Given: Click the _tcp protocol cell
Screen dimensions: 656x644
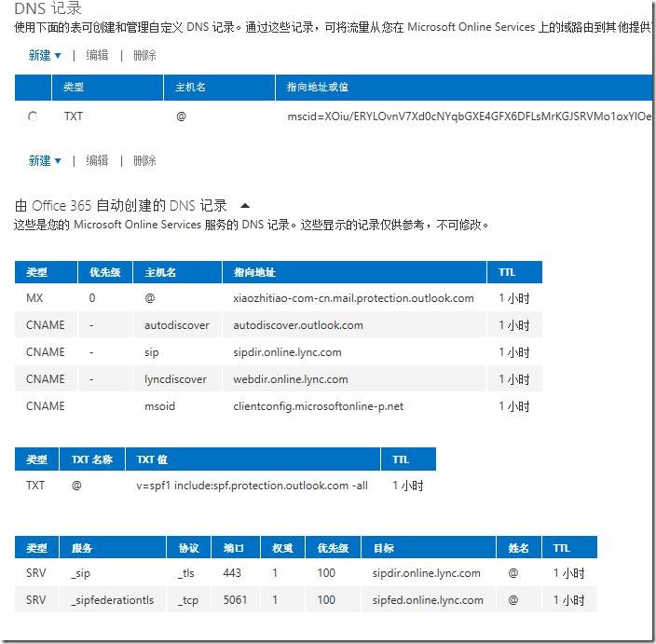Looking at the screenshot, I should 188,599.
